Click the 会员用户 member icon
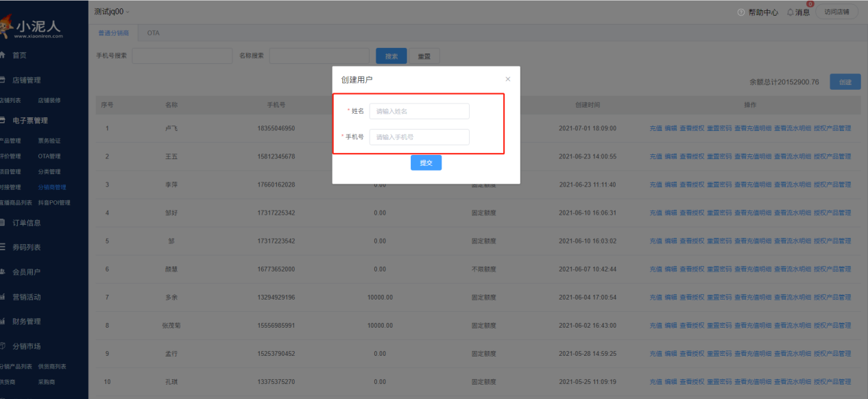868x399 pixels. 3,272
